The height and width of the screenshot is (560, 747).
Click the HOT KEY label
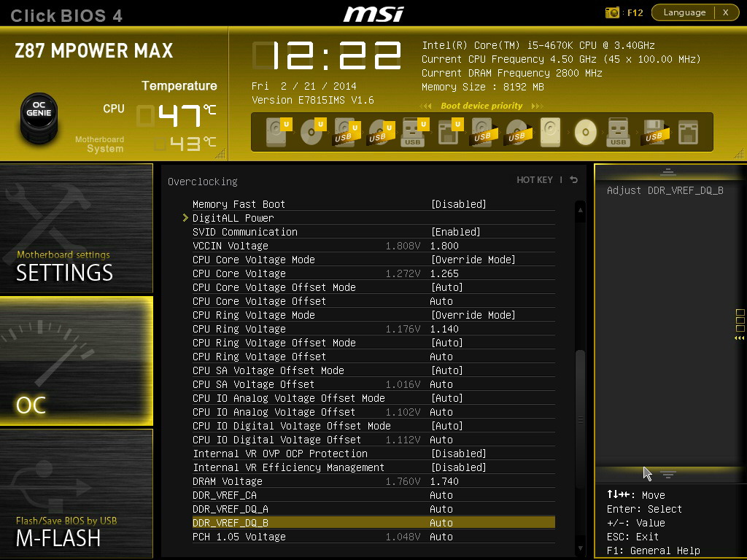[x=535, y=179]
